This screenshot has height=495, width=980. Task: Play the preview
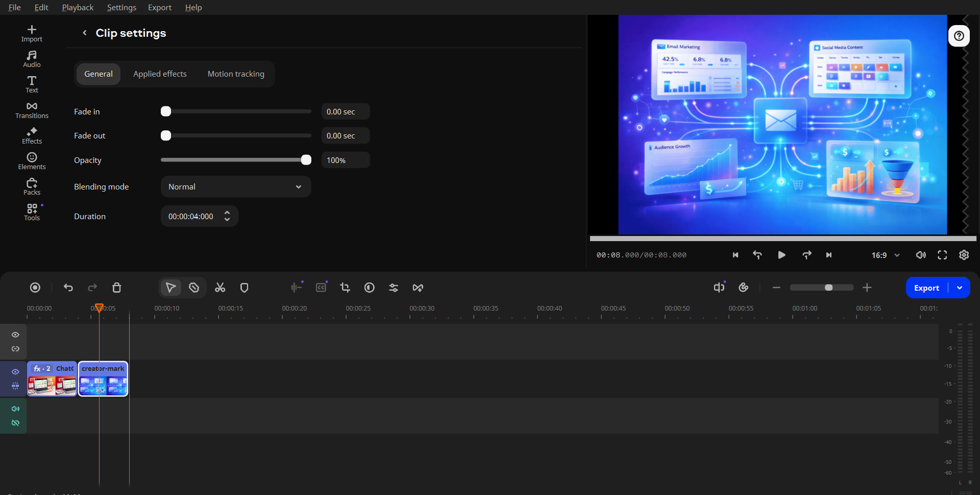[x=781, y=255]
